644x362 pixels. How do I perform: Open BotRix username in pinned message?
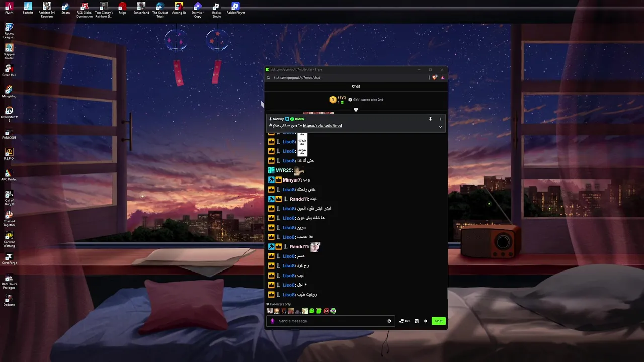pos(300,119)
